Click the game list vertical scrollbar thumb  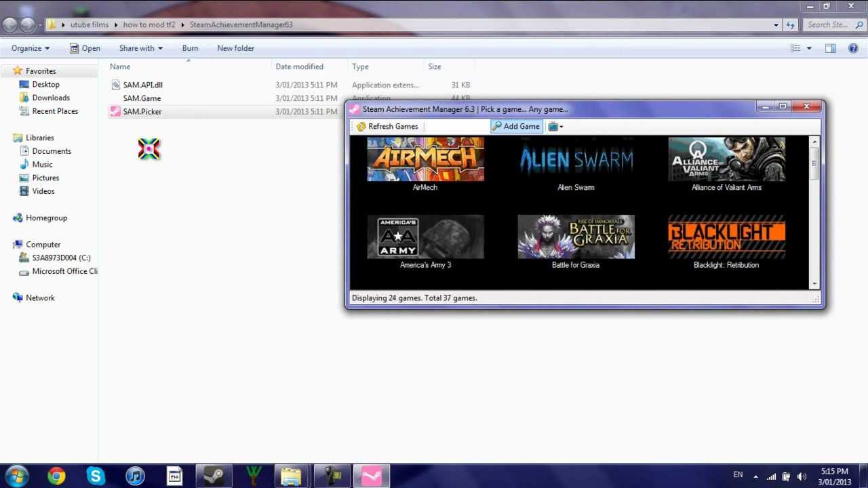pos(814,163)
